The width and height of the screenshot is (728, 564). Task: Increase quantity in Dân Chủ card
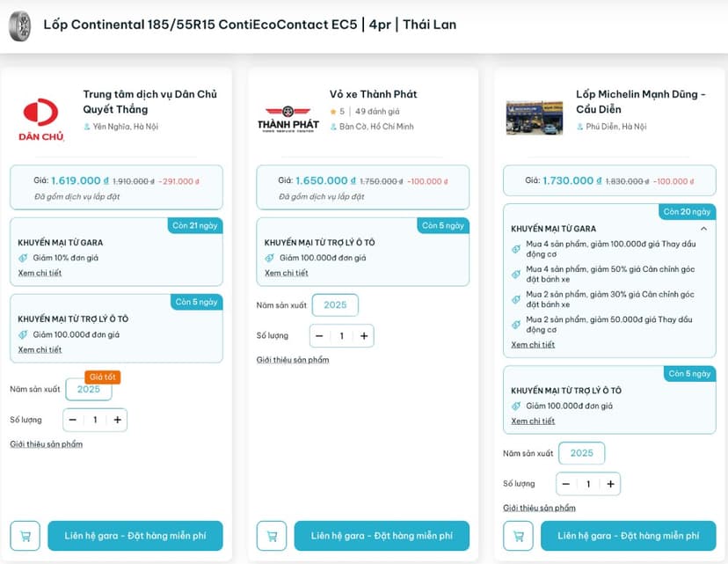118,420
